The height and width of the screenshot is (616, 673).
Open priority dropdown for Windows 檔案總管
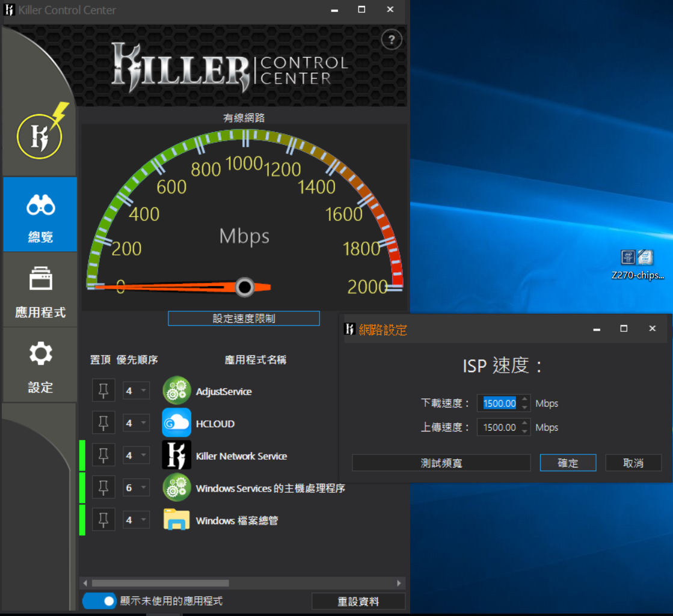pos(137,520)
